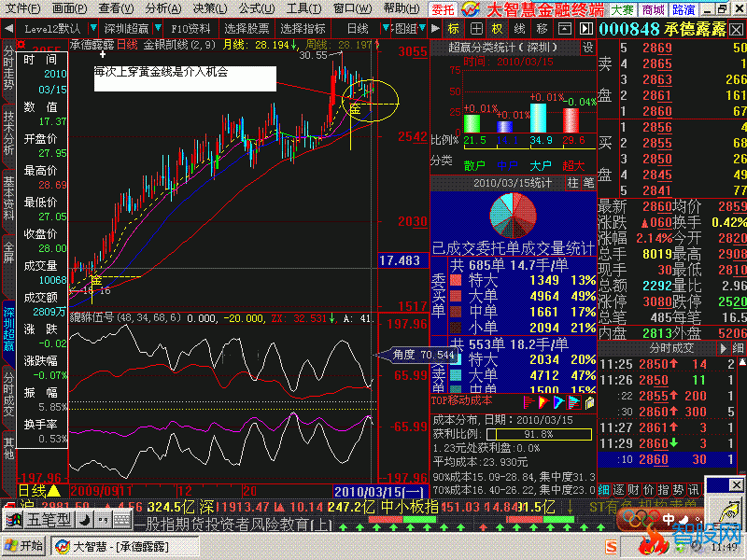Select the 指 index tab

coord(663,489)
